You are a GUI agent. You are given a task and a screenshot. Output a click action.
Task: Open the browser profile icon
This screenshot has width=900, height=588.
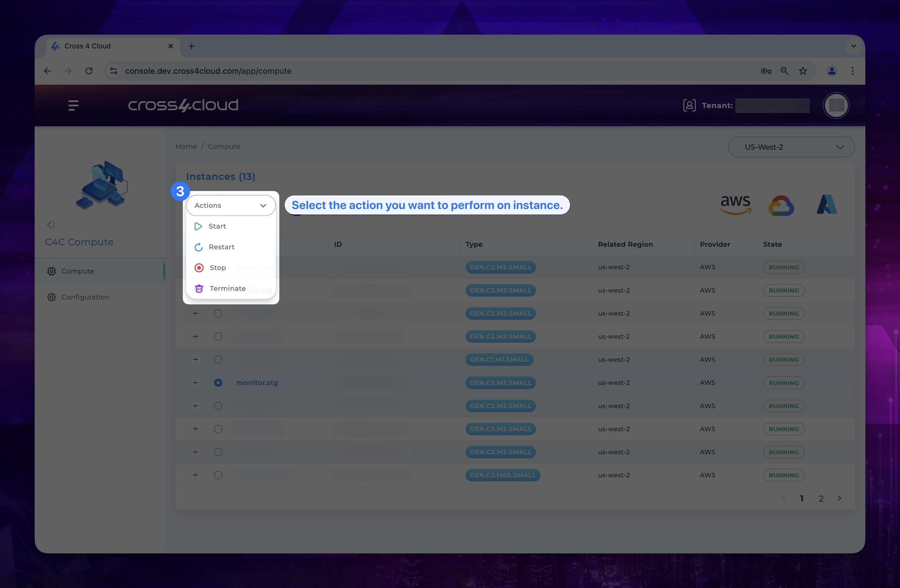click(x=832, y=71)
